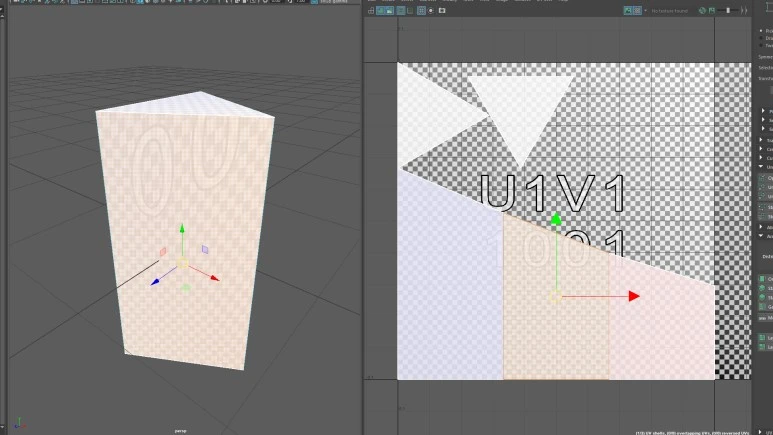This screenshot has width=773, height=435.
Task: Toggle UV distortion display icon
Action: pos(390,10)
